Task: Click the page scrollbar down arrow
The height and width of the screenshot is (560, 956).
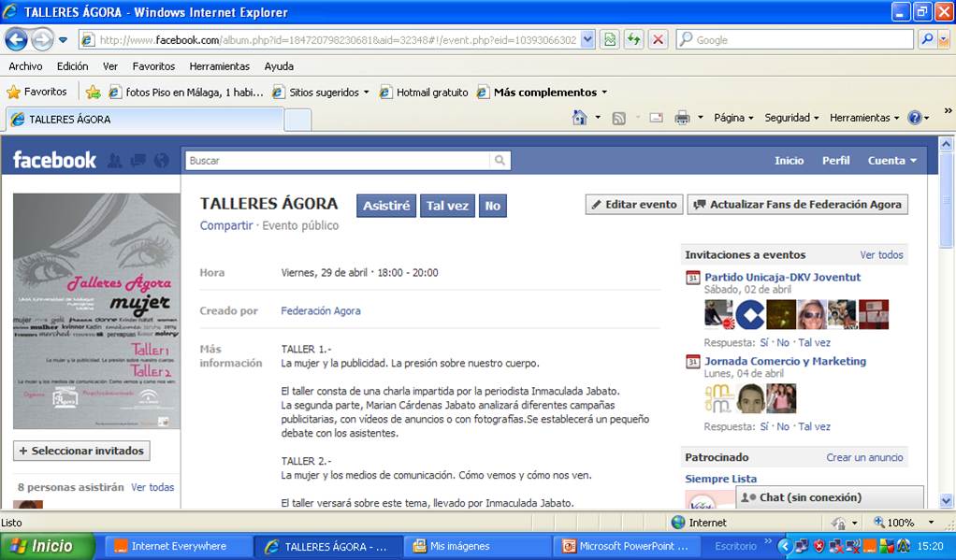Action: tap(947, 501)
